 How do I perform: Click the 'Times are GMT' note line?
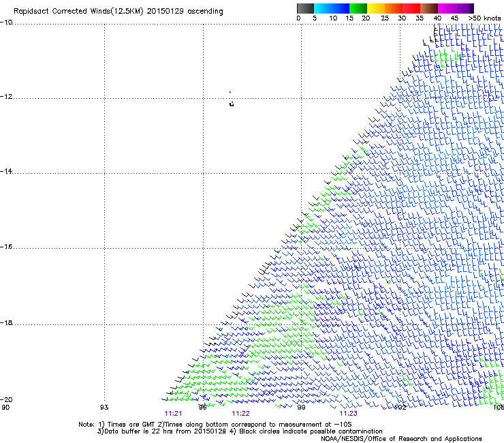(215, 425)
